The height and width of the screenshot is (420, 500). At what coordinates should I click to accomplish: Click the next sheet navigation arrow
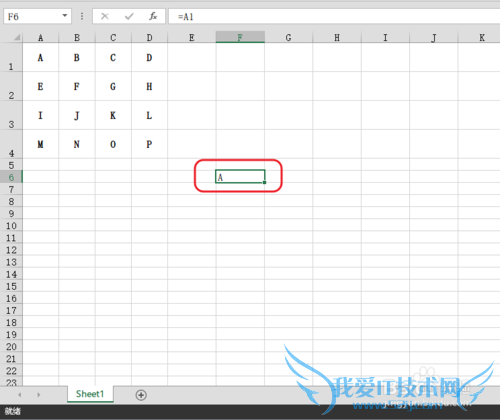[x=39, y=395]
